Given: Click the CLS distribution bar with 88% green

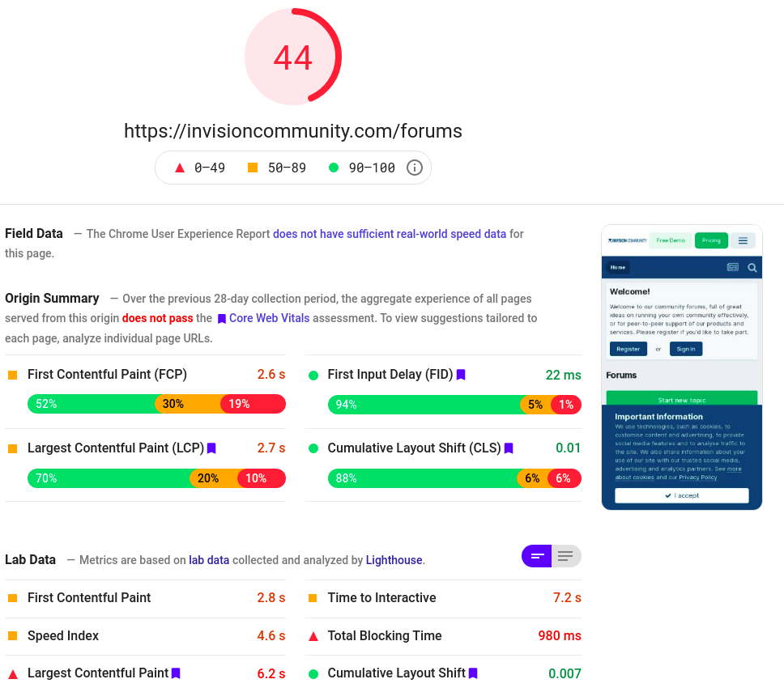Looking at the screenshot, I should point(454,478).
